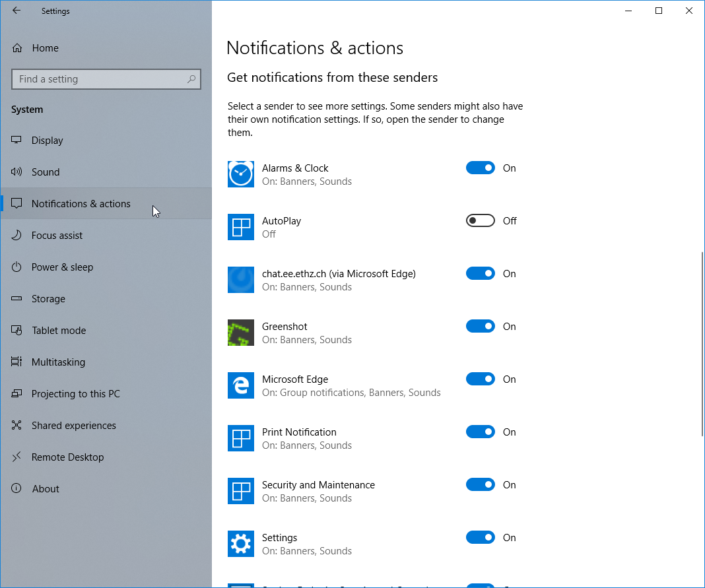This screenshot has height=588, width=705.
Task: Click the Multitasking icon
Action: (17, 362)
